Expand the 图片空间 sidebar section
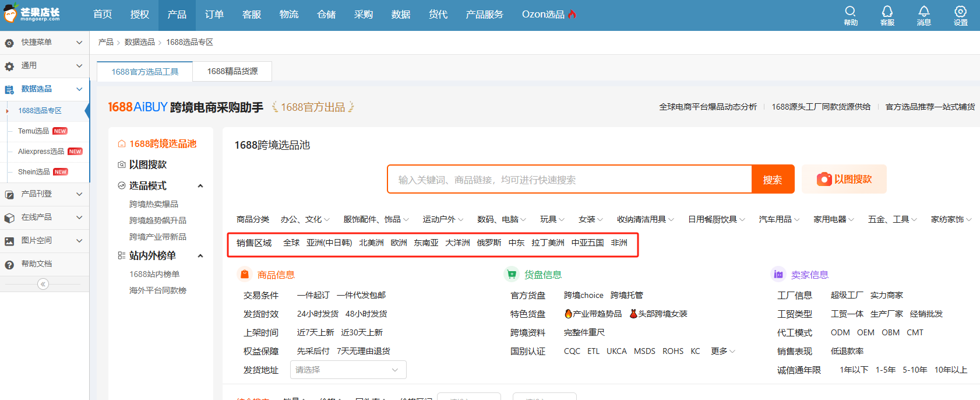Screen dimensions: 980x400 [x=79, y=240]
